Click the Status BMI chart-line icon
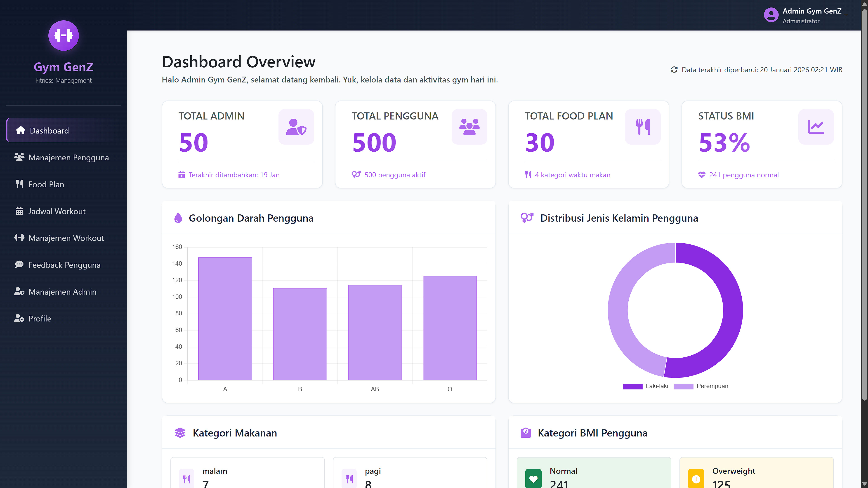Image resolution: width=868 pixels, height=488 pixels. click(816, 127)
